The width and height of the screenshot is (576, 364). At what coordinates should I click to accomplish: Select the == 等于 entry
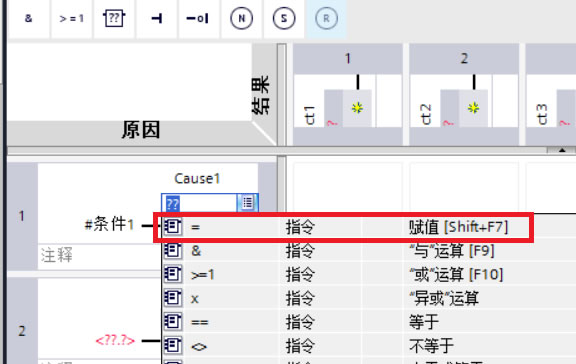pos(369,322)
